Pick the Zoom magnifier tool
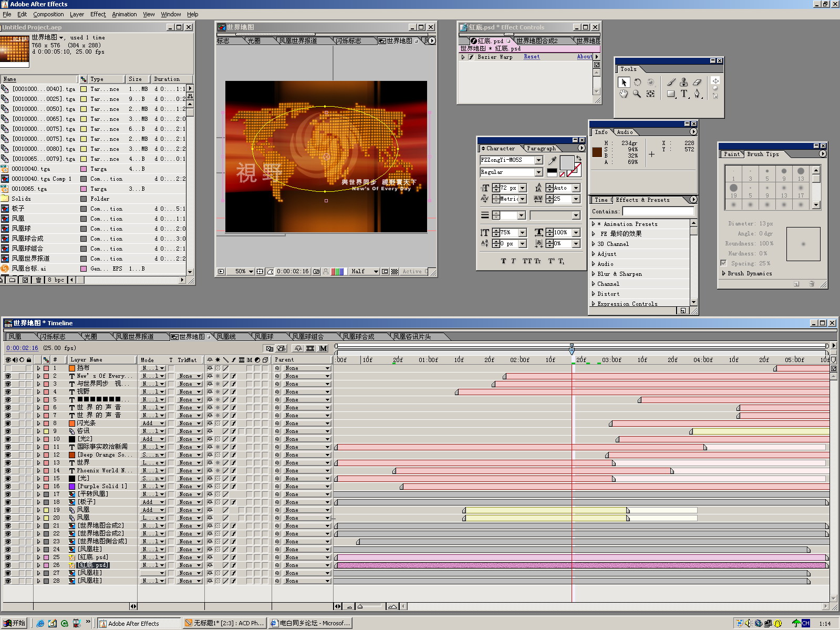 click(x=637, y=94)
